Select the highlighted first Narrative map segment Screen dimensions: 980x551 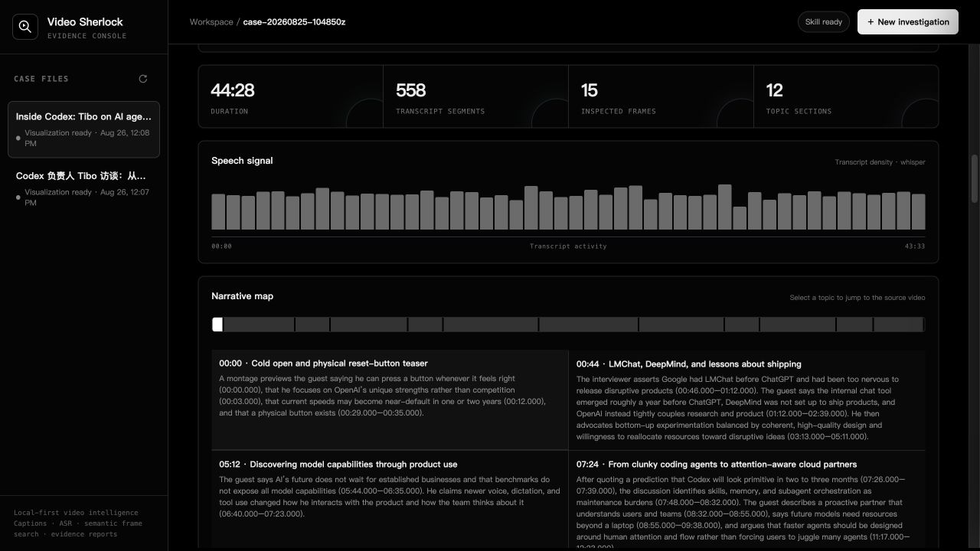[217, 324]
